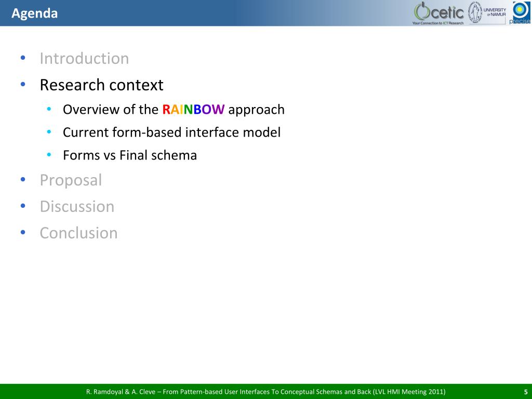The image size is (532, 399).
Task: Click the Proposal agenda item
Action: [x=71, y=180]
